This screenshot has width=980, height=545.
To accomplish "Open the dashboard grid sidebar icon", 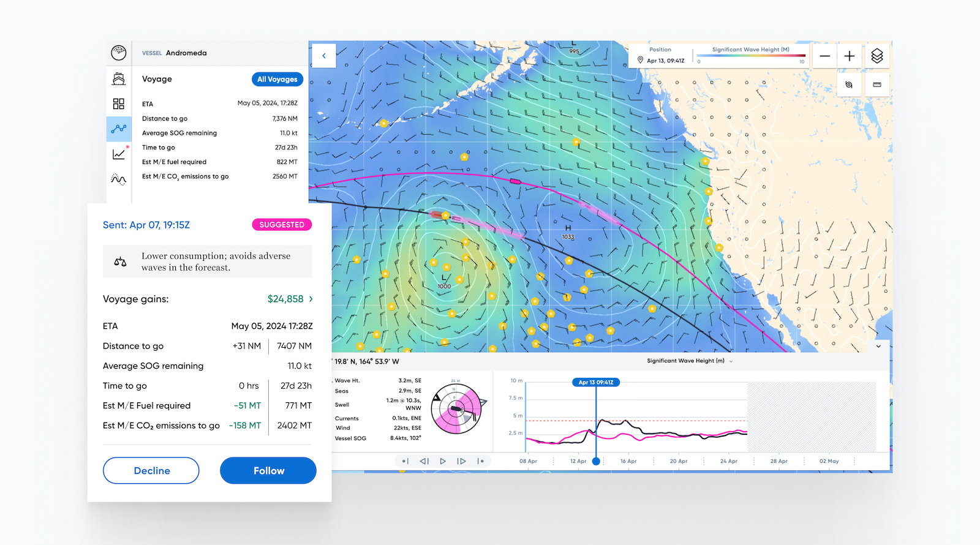I will [x=119, y=104].
